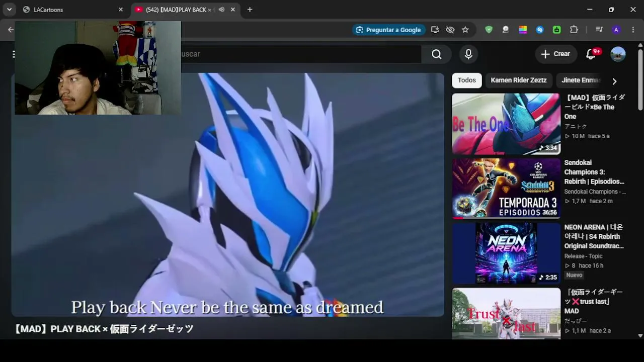
Task: Open a new browser tab
Action: pos(250,10)
